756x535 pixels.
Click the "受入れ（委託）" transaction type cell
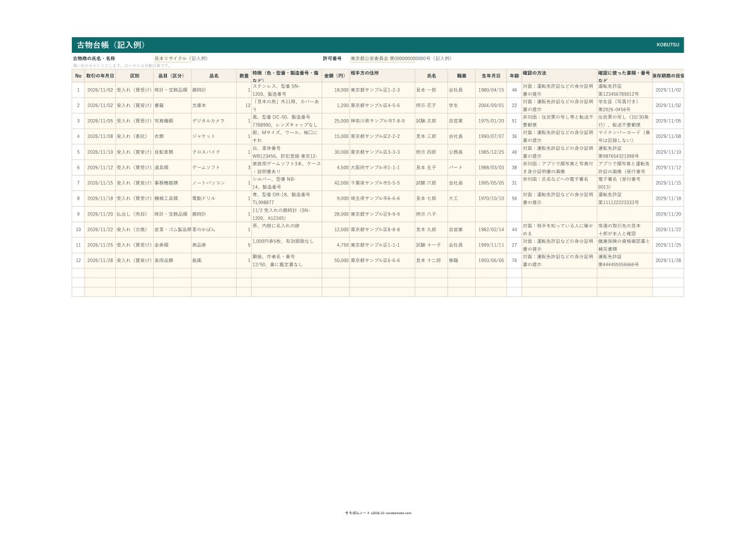click(x=134, y=136)
